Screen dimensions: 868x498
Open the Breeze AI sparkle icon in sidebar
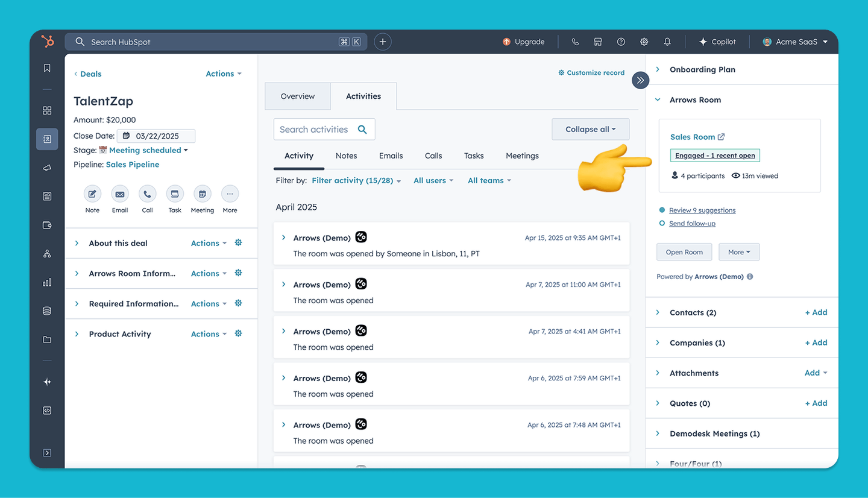coord(47,382)
